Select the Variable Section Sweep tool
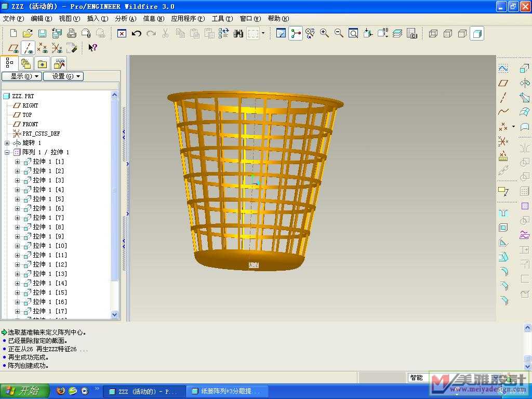The width and height of the screenshot is (532, 399). [x=525, y=97]
